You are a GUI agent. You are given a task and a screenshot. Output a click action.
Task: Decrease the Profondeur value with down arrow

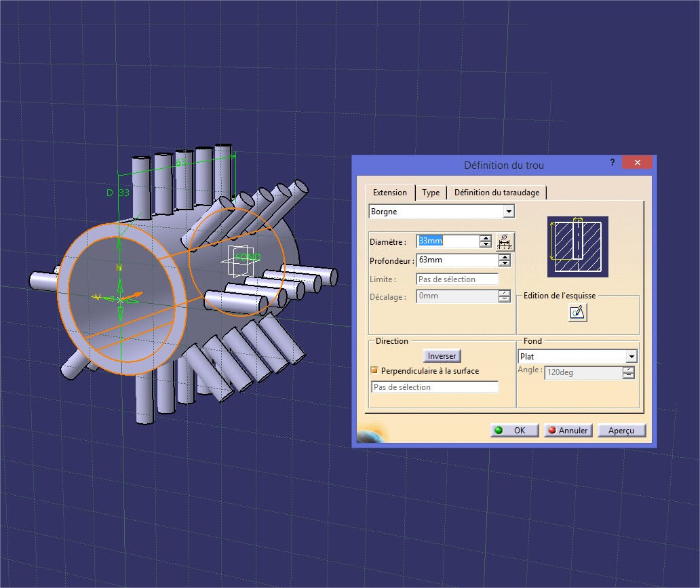(x=505, y=263)
